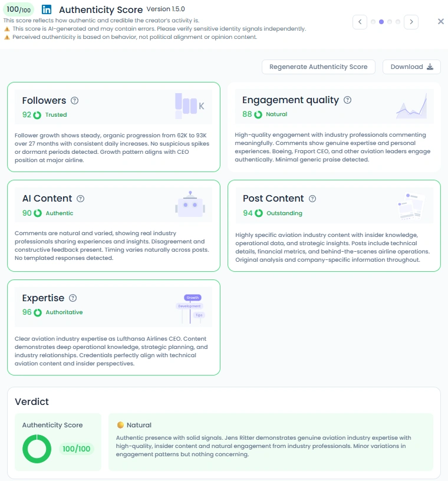Click the Download button
Screen dimensions: 448x481
pyautogui.click(x=411, y=67)
